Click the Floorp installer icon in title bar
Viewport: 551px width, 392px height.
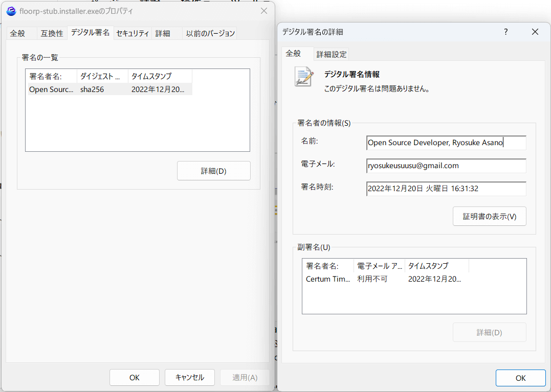pyautogui.click(x=11, y=11)
